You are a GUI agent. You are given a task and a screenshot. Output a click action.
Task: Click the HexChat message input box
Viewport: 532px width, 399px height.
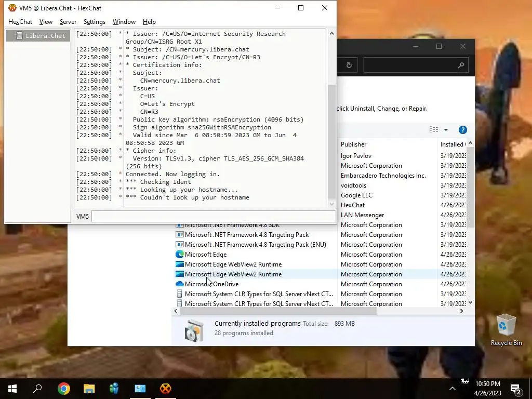click(x=214, y=217)
